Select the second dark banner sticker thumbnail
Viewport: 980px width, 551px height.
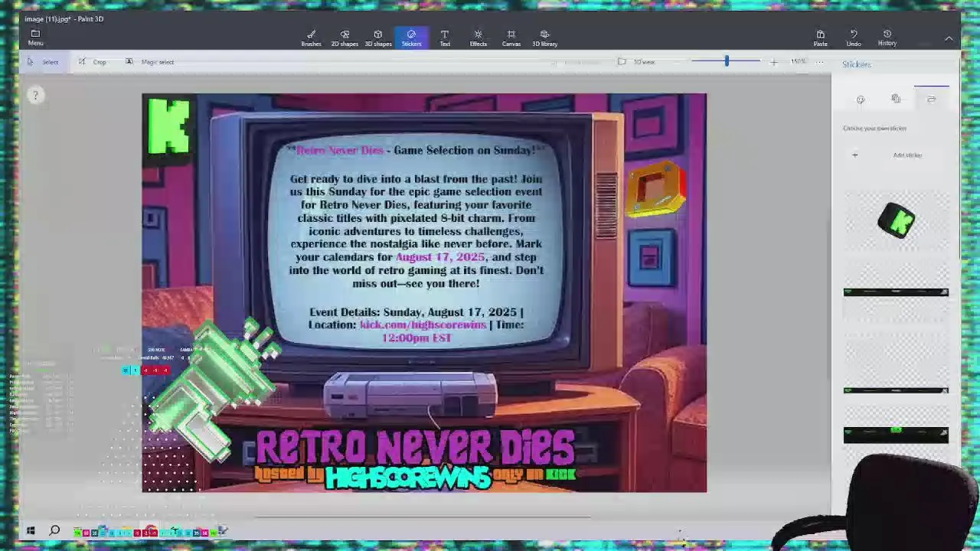point(896,390)
